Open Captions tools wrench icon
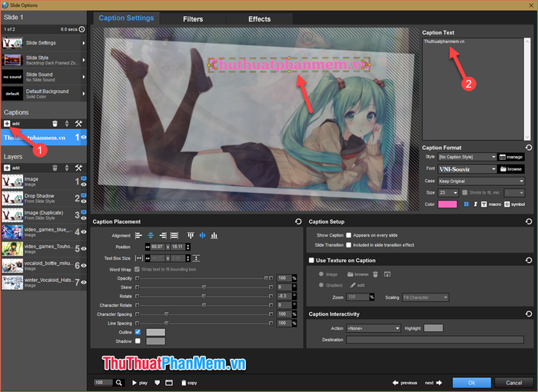The height and width of the screenshot is (392, 538). (78, 124)
